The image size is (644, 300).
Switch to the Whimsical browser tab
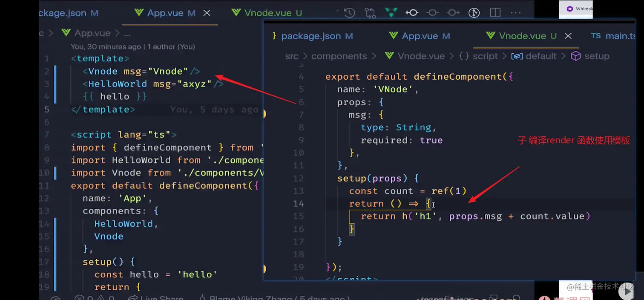(x=576, y=9)
